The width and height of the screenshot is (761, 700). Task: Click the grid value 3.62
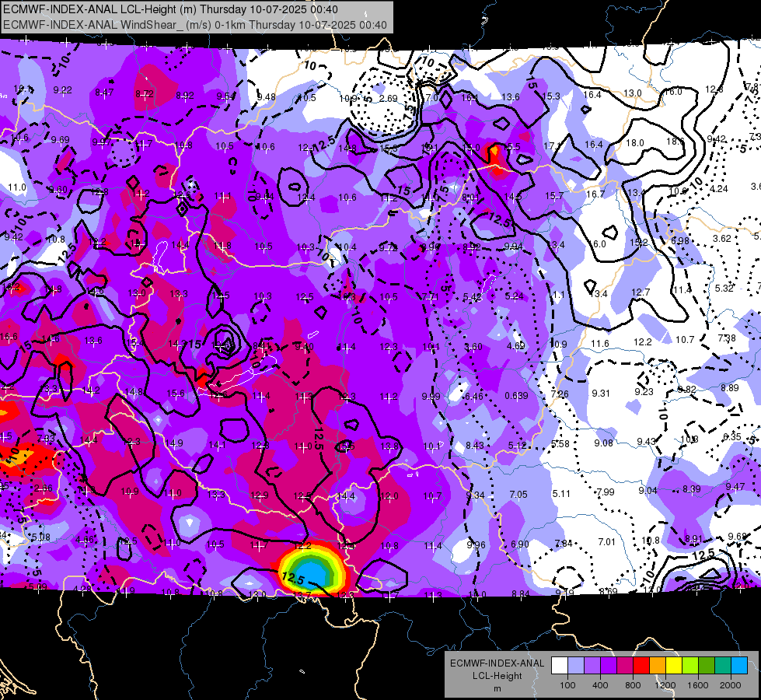tap(721, 239)
